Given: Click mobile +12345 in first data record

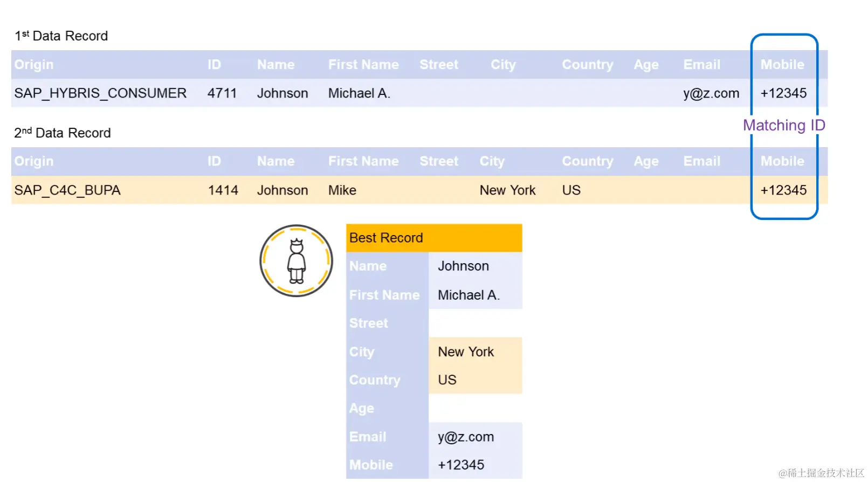Looking at the screenshot, I should [x=783, y=93].
